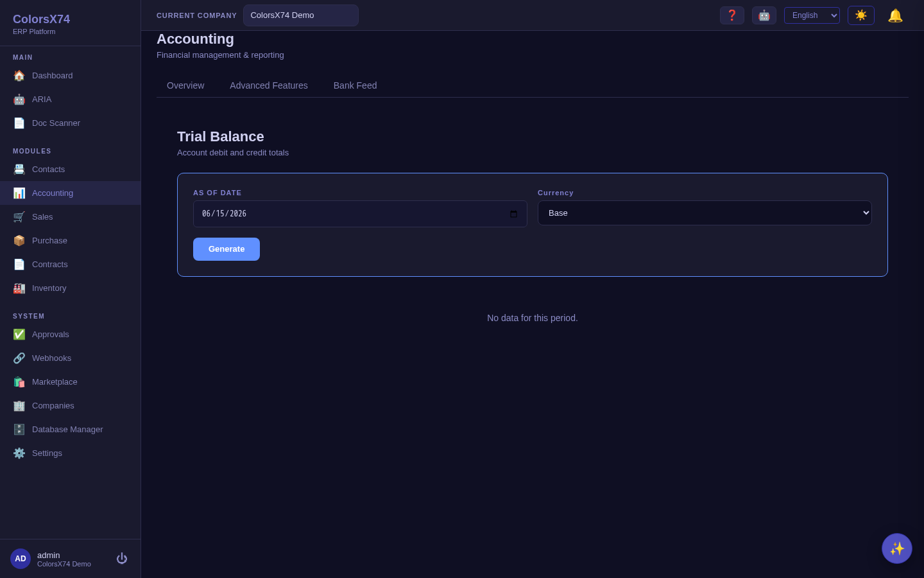Click the 'No data for this period.' message
The width and height of the screenshot is (924, 578).
pyautogui.click(x=533, y=318)
